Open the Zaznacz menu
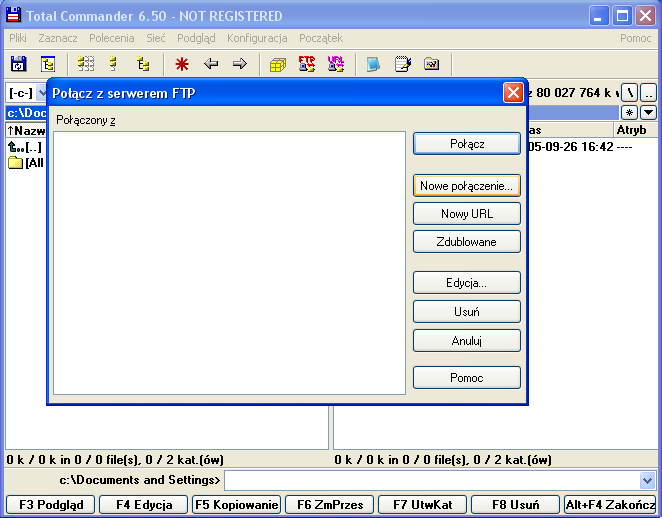The height and width of the screenshot is (518, 662). pyautogui.click(x=58, y=38)
